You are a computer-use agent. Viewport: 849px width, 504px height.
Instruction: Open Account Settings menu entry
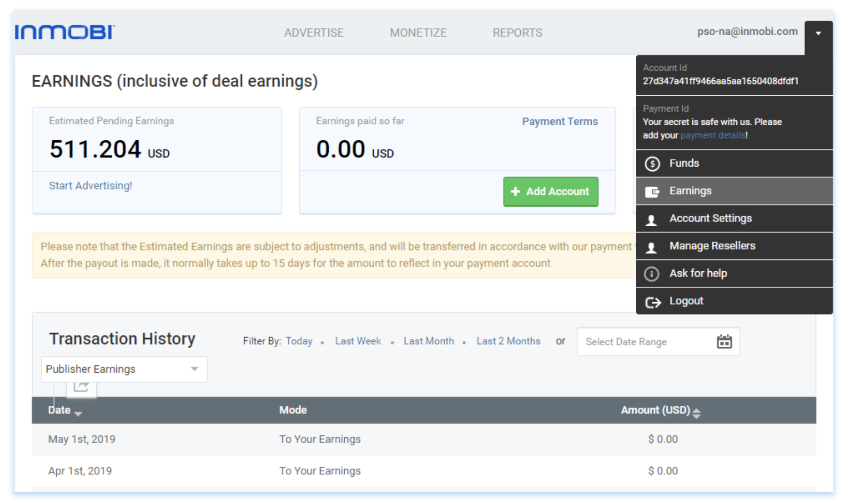[x=734, y=219]
